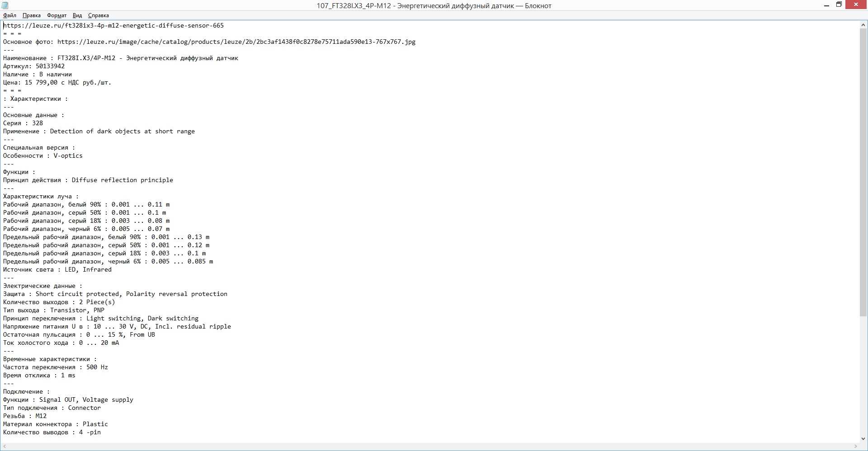Click Тип выхода : Transistor, PNP line

point(54,310)
